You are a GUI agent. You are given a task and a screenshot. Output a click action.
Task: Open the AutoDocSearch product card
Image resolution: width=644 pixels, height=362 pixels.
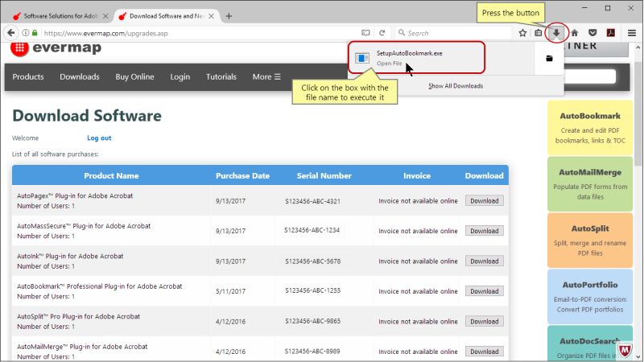tap(590, 344)
